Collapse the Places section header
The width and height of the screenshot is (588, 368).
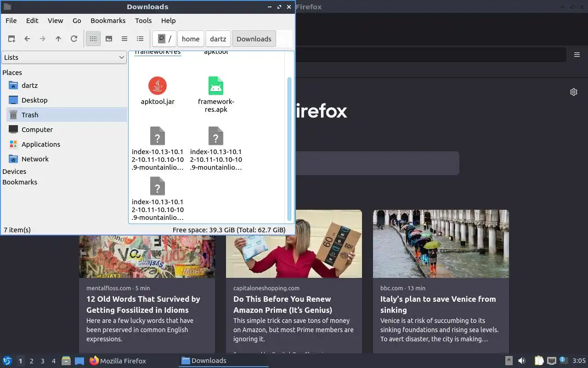point(12,73)
